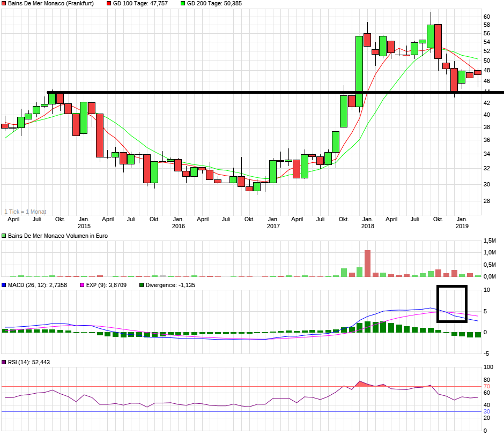The height and width of the screenshot is (436, 504).
Task: Click 'Bains De Mer Monaco Volumen in Euro' label
Action: click(58, 236)
